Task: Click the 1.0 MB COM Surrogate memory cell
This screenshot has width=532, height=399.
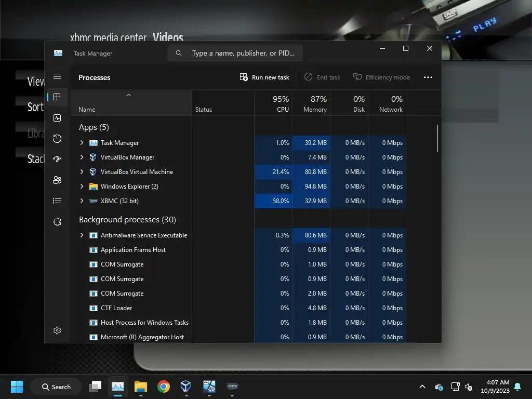Action: pos(311,264)
